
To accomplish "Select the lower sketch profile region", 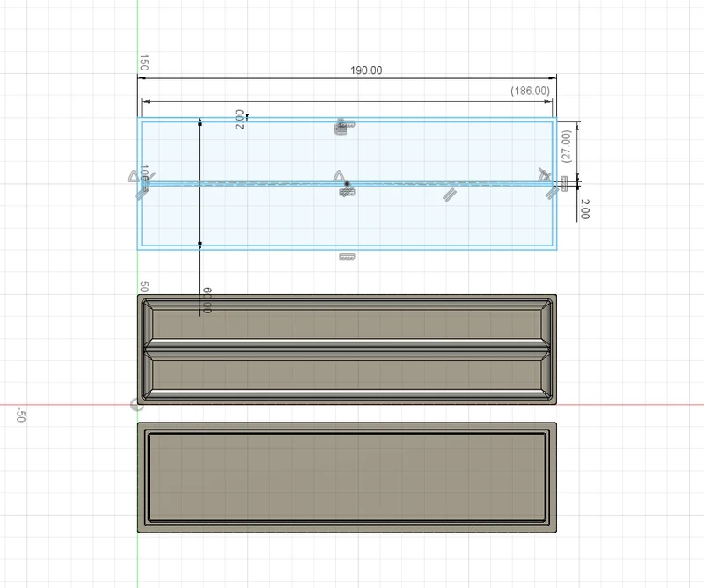I will [347, 216].
